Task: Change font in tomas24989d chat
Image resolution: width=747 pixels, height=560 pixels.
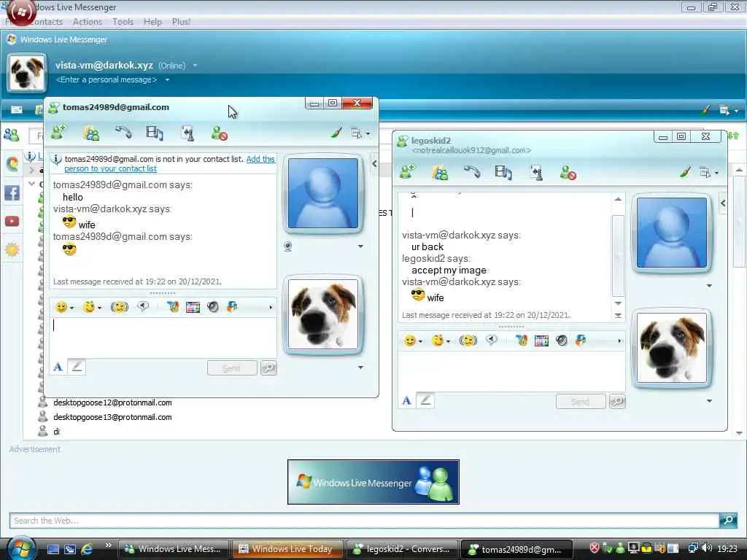Action: [58, 367]
